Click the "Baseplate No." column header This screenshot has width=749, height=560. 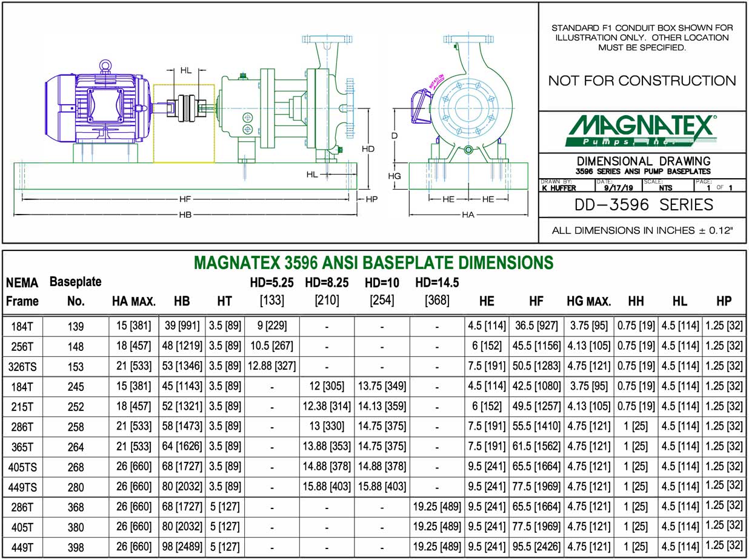[x=76, y=291]
